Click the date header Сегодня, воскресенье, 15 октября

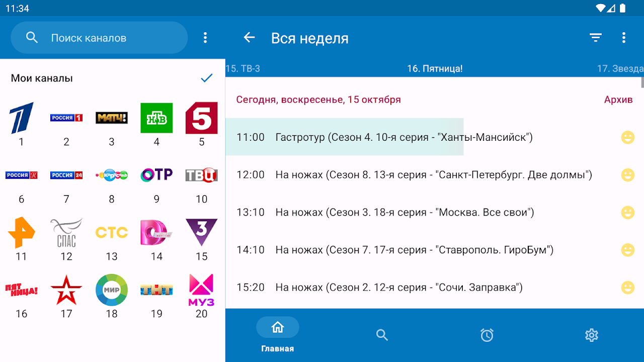pos(318,100)
